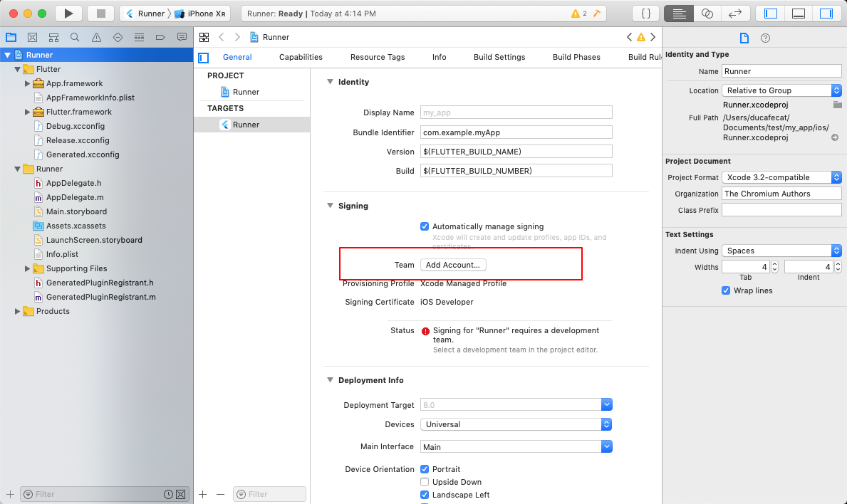Go forward in editor history
Viewport: 847px width, 504px height.
point(237,37)
